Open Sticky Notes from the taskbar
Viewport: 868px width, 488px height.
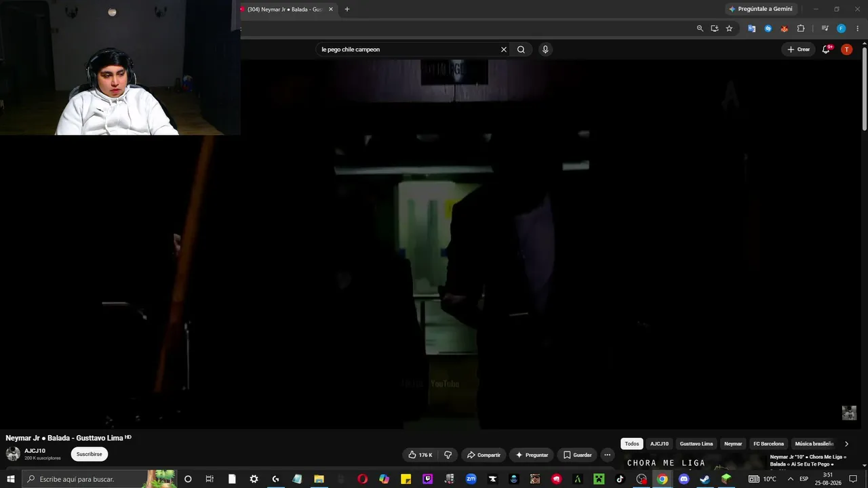coord(406,479)
